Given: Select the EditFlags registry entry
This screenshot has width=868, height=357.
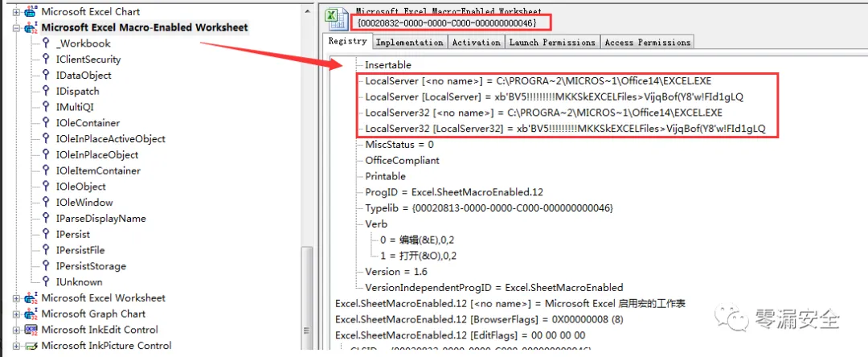Looking at the screenshot, I should [460, 335].
